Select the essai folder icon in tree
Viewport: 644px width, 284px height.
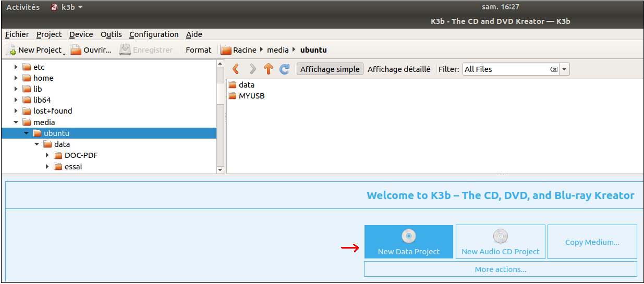pyautogui.click(x=58, y=166)
